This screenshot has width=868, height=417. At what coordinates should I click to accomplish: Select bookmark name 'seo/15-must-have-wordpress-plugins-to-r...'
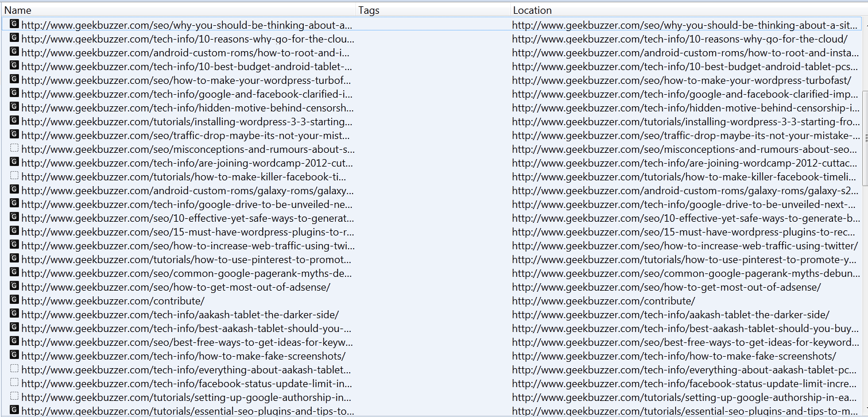[188, 232]
